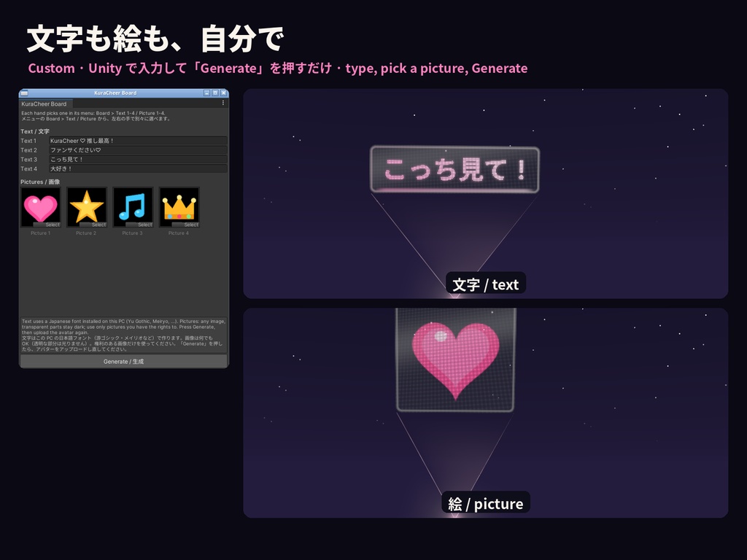The image size is (747, 560).
Task: Click Select under the music note picture
Action: [x=139, y=225]
